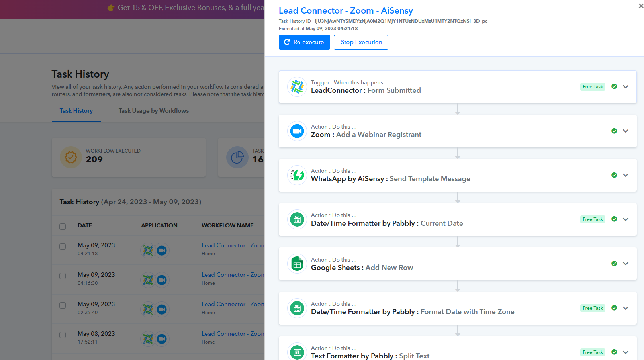Click LeadConnector app icon in 04:16:30 row
The image size is (644, 360).
(x=148, y=280)
